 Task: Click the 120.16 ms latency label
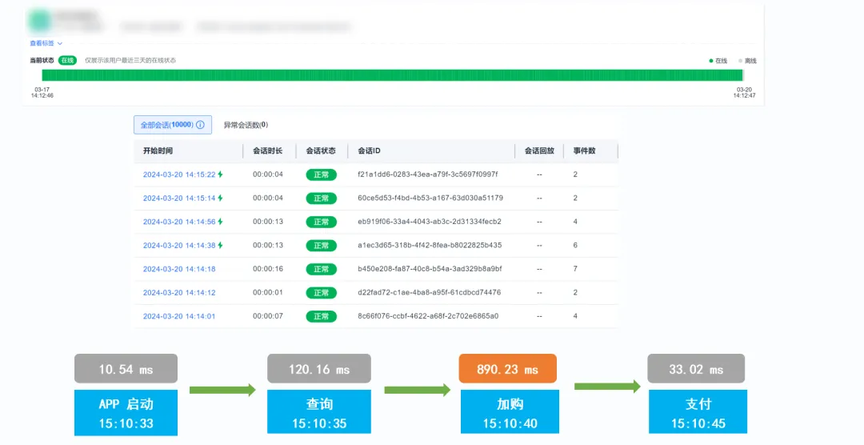(319, 369)
